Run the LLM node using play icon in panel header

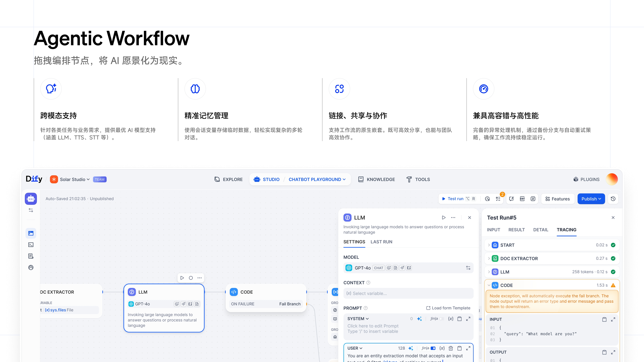[x=443, y=217]
